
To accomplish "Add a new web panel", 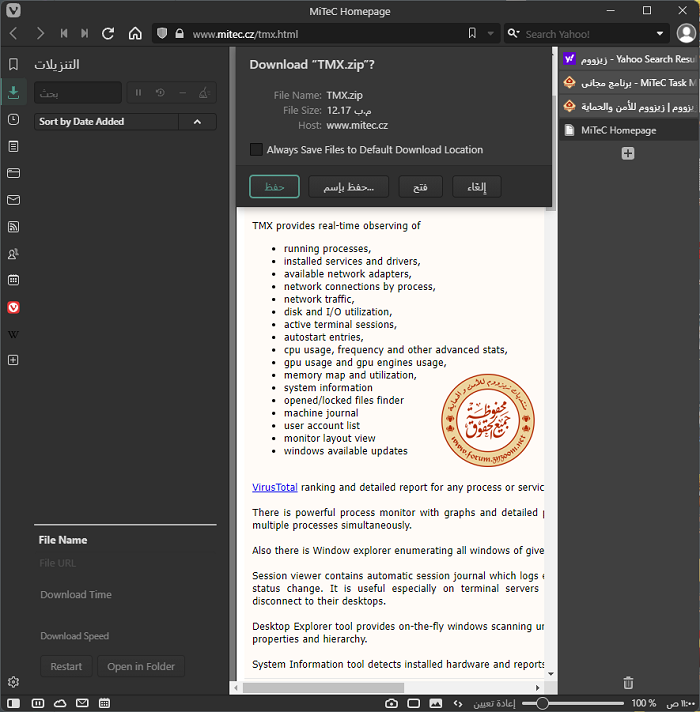I will (x=14, y=360).
